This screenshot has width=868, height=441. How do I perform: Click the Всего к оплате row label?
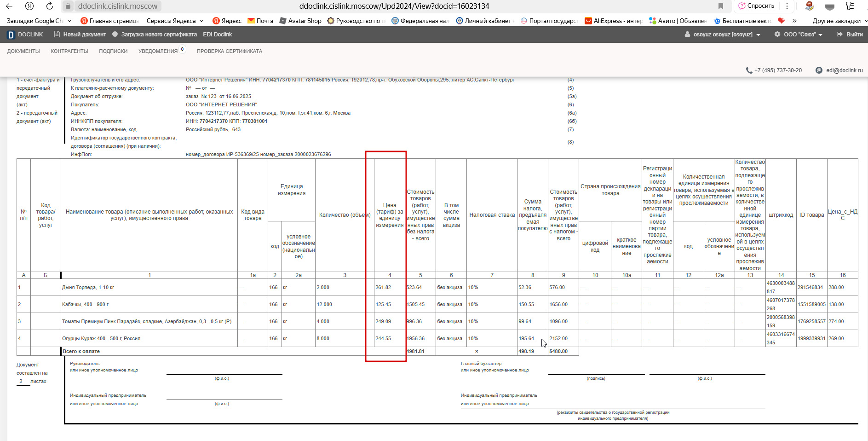pos(81,351)
